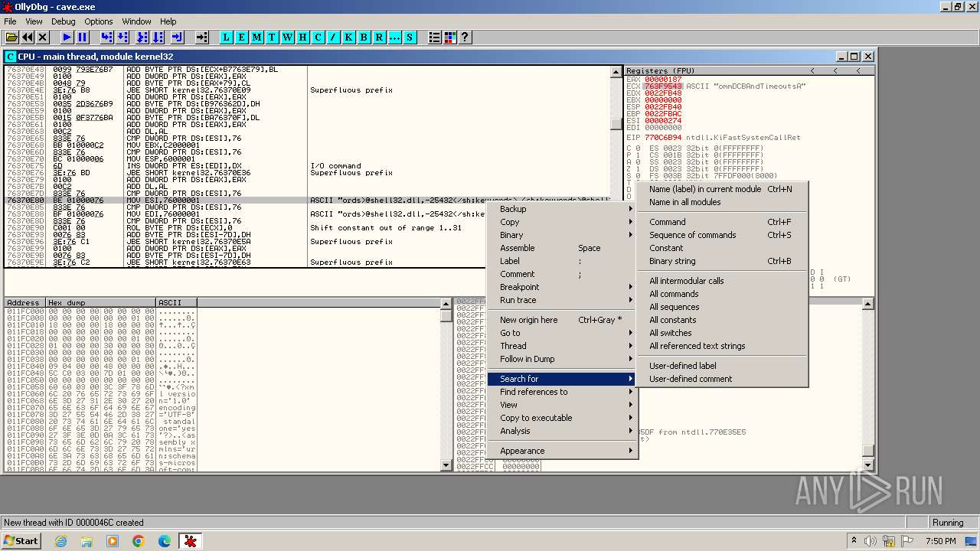
Task: Click the Trace into icon
Action: tap(142, 37)
